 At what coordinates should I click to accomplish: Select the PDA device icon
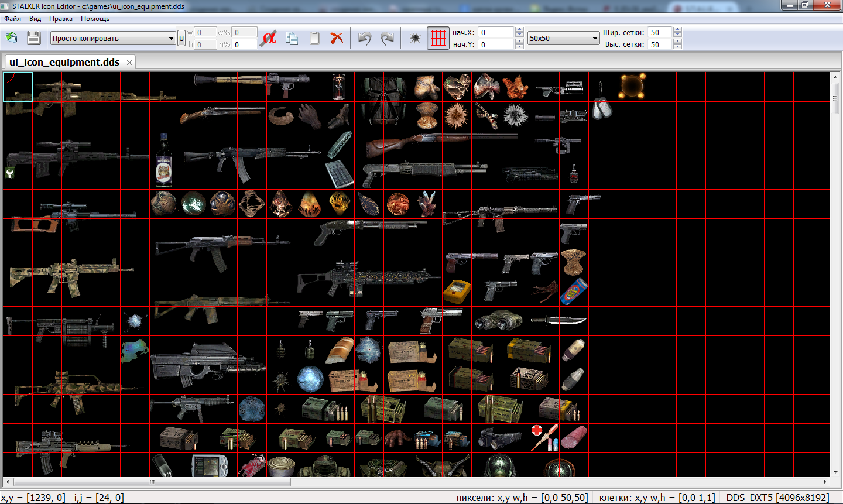pos(210,467)
